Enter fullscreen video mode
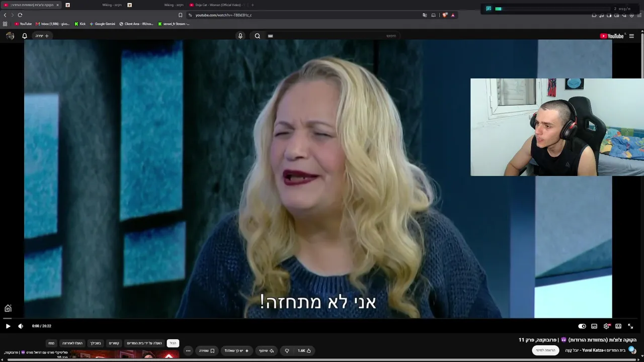The image size is (644, 362). pos(630,326)
